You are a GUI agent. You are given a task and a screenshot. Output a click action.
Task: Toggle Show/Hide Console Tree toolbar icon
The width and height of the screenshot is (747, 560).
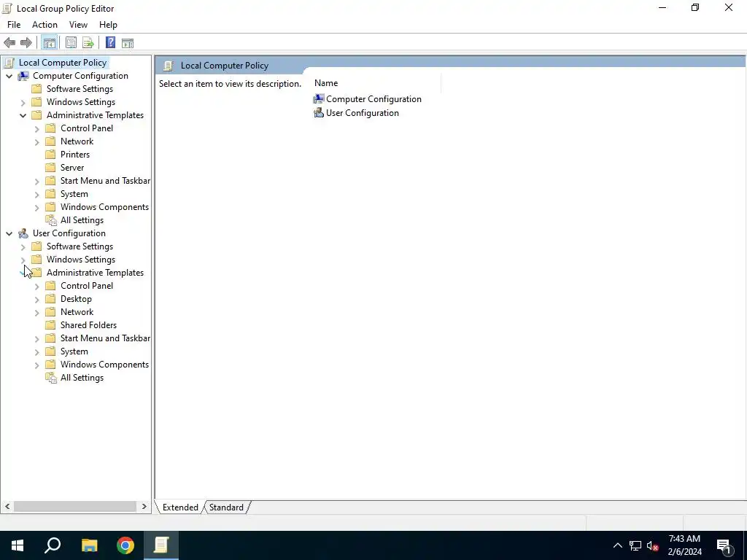[50, 43]
